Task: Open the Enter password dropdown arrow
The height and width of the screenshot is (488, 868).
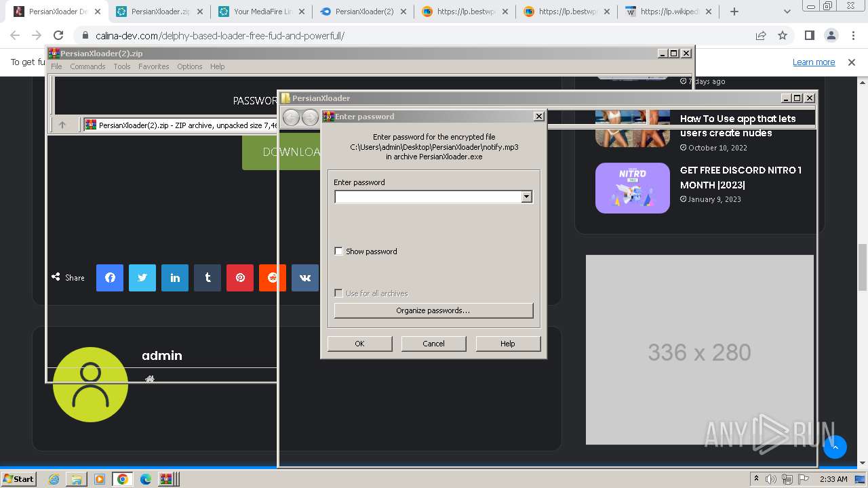Action: pos(526,197)
